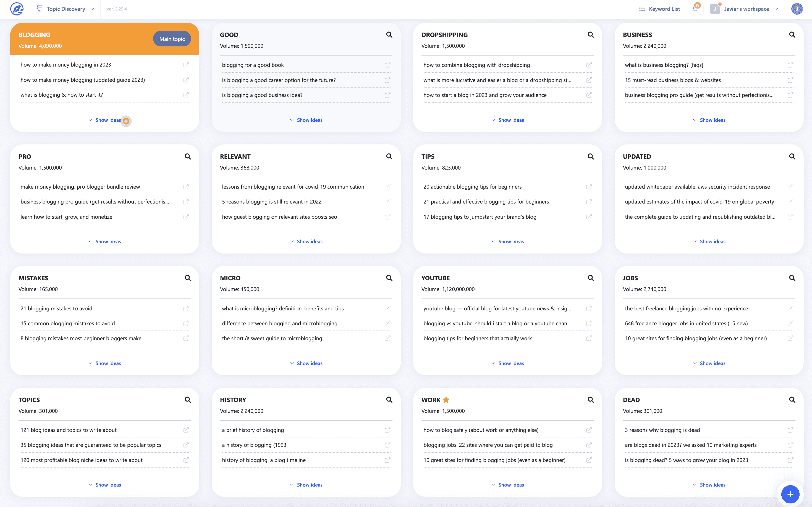Click the app logo icon
812x507 pixels.
click(x=17, y=9)
